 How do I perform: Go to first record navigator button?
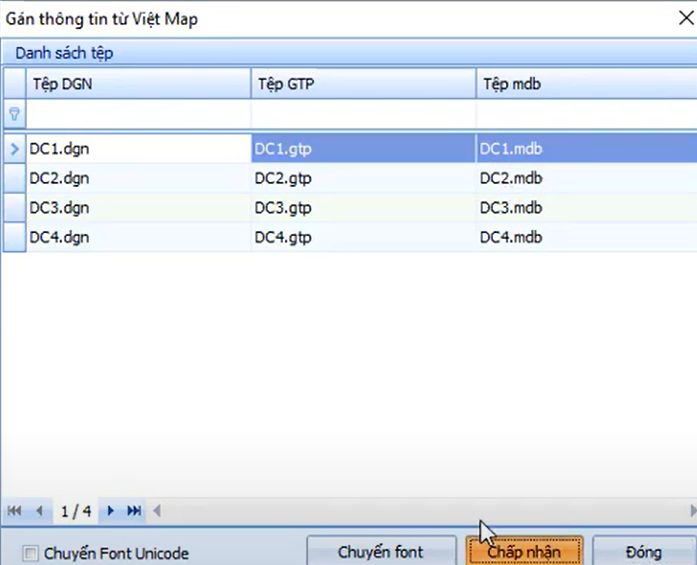point(14,511)
